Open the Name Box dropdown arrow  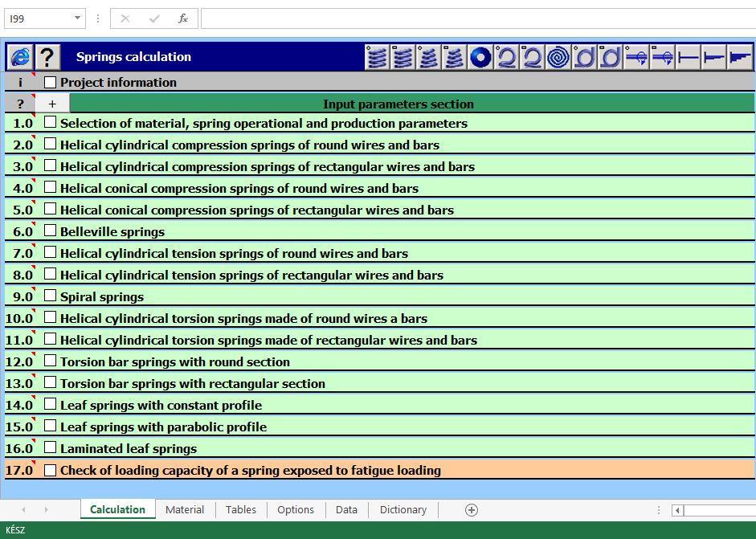pos(77,18)
